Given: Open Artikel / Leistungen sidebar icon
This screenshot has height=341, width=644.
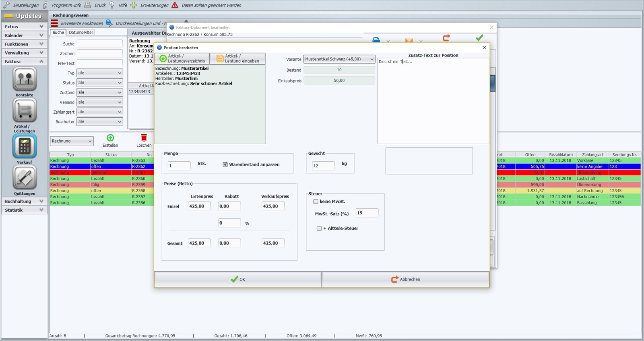Looking at the screenshot, I should pyautogui.click(x=25, y=110).
